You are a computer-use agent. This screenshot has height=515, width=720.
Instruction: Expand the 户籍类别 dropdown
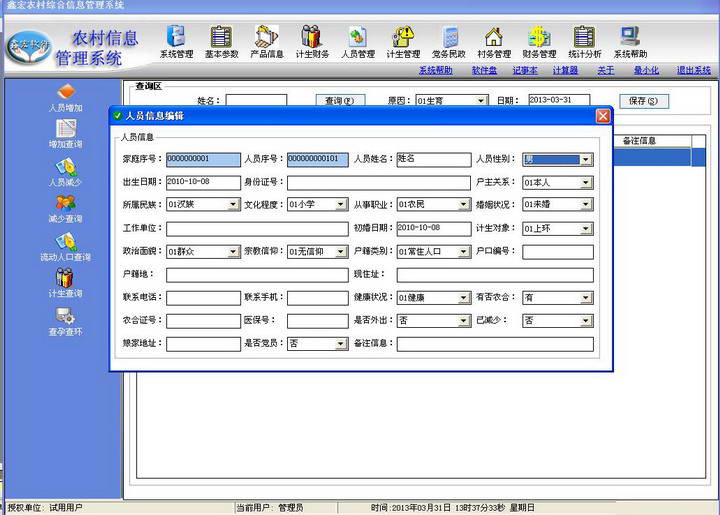coord(464,252)
